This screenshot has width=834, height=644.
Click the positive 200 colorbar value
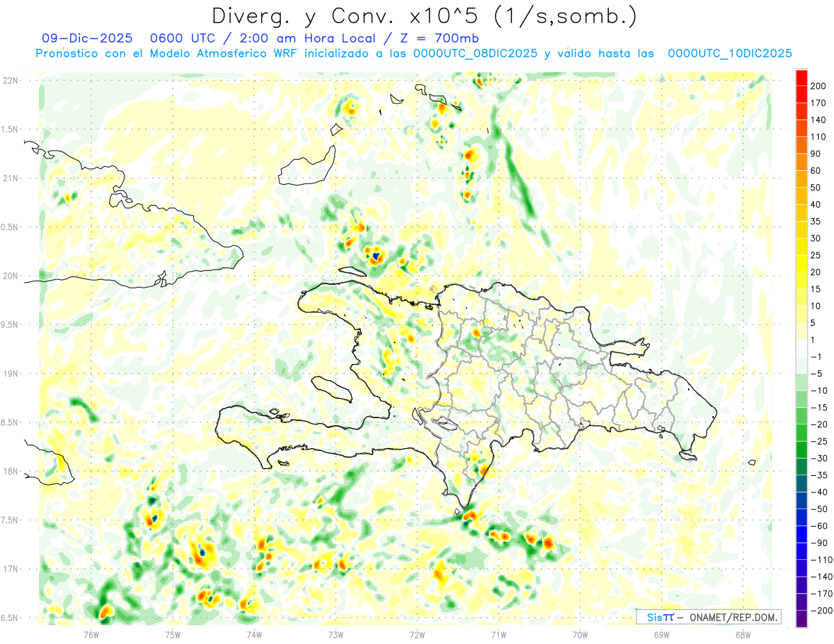tap(818, 85)
